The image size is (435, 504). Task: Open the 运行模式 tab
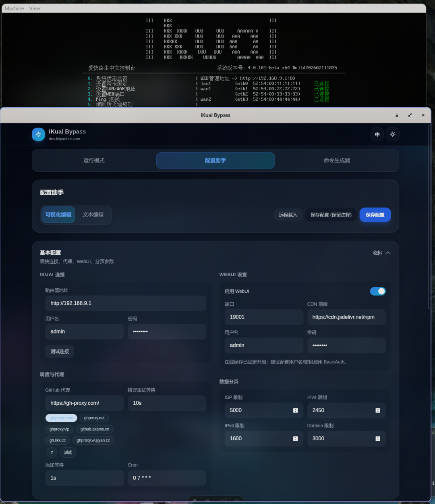(94, 160)
